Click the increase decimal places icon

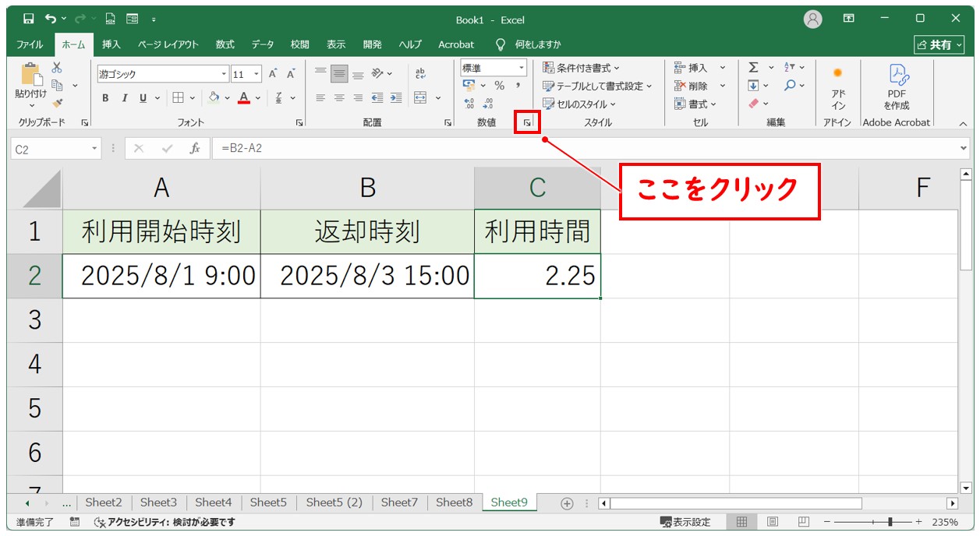469,103
